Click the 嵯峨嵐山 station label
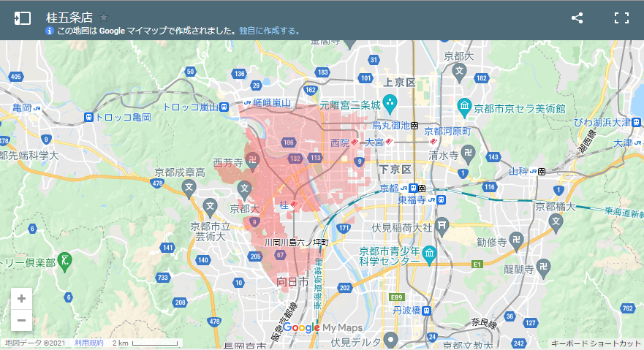This screenshot has height=350, width=644. [x=271, y=102]
